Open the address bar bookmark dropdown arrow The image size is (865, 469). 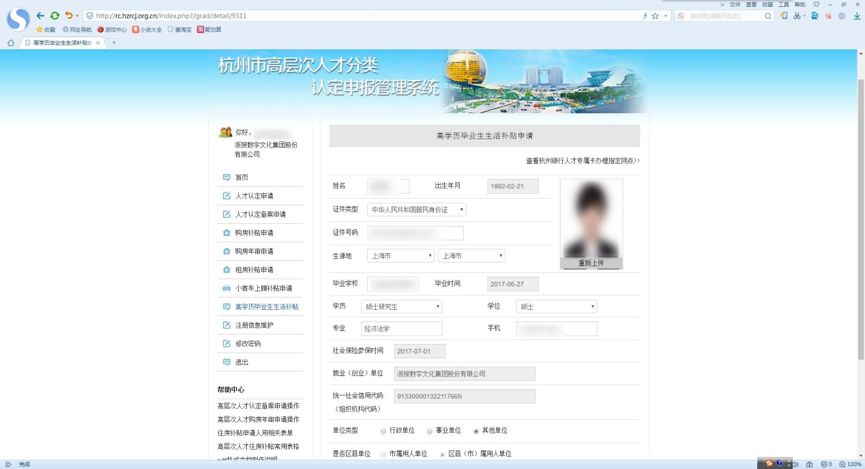[x=666, y=16]
